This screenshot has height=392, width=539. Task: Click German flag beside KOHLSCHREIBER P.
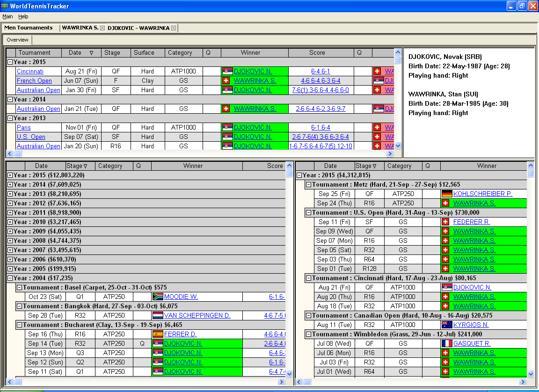[447, 194]
